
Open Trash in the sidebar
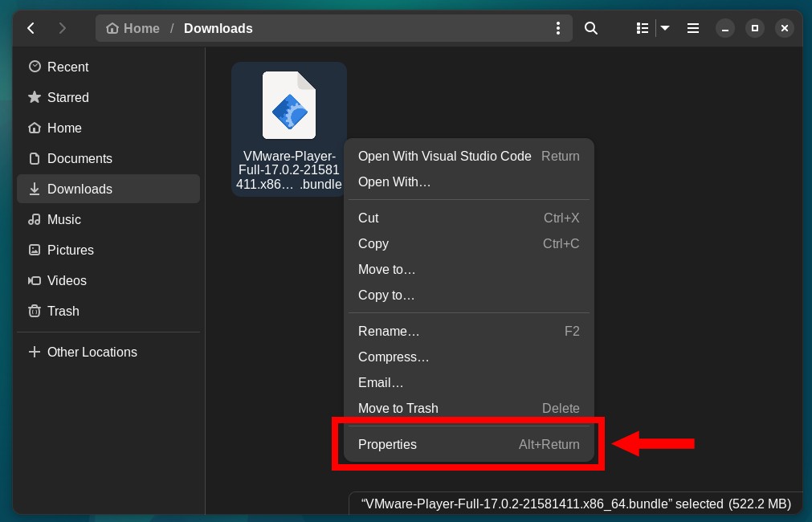point(108,312)
